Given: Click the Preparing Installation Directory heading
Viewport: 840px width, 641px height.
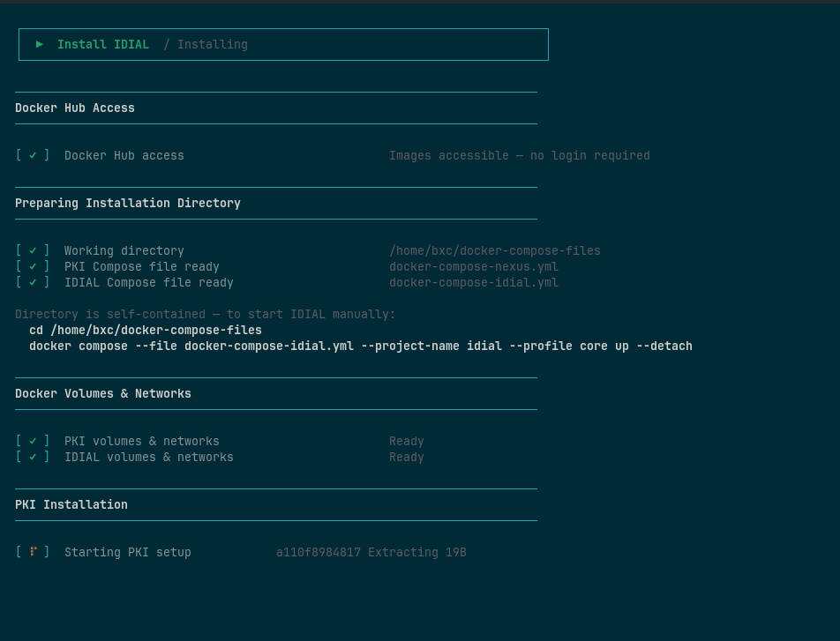Looking at the screenshot, I should [x=127, y=204].
